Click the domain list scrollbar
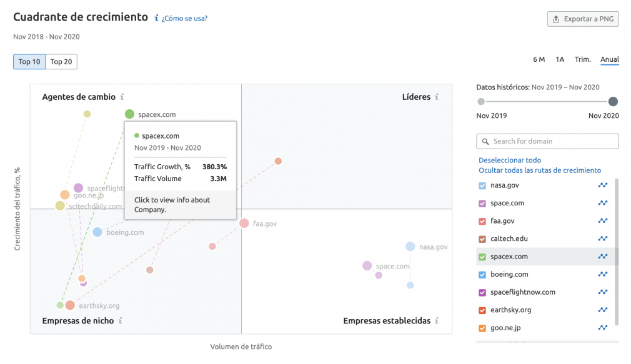Viewport: 631px width, 364px height. coord(617,252)
